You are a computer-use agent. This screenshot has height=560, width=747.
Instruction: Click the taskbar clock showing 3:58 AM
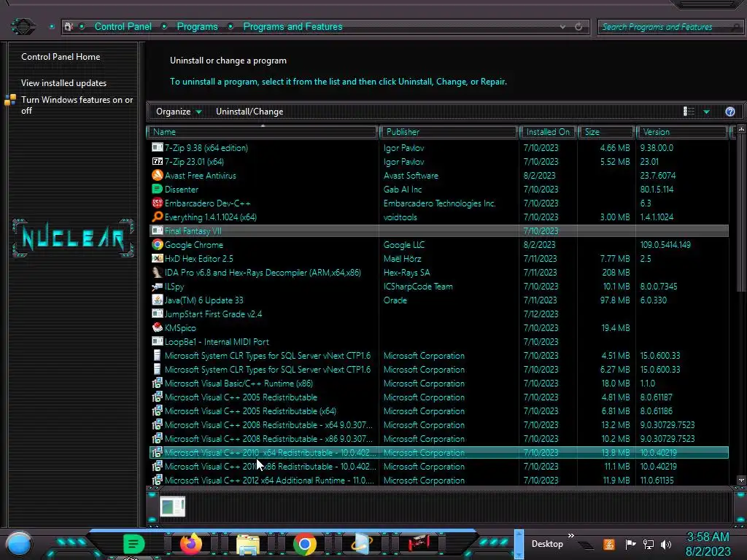pos(708,537)
